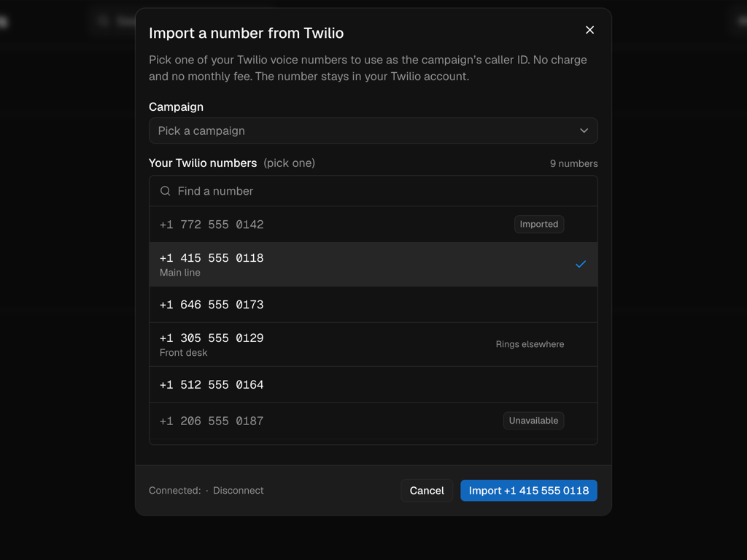This screenshot has height=560, width=747.
Task: Click the Main line label
Action: (x=180, y=273)
